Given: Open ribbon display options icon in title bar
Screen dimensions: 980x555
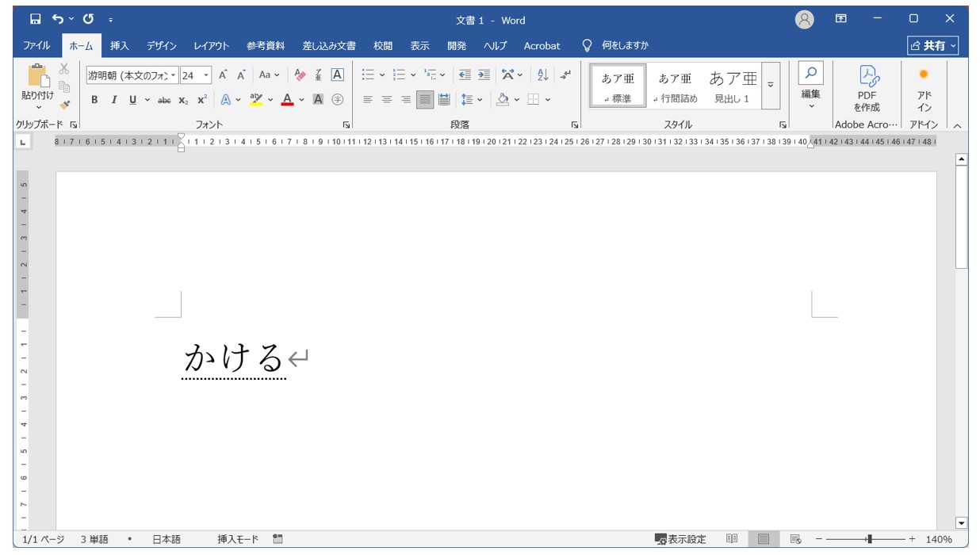Looking at the screenshot, I should click(x=841, y=19).
